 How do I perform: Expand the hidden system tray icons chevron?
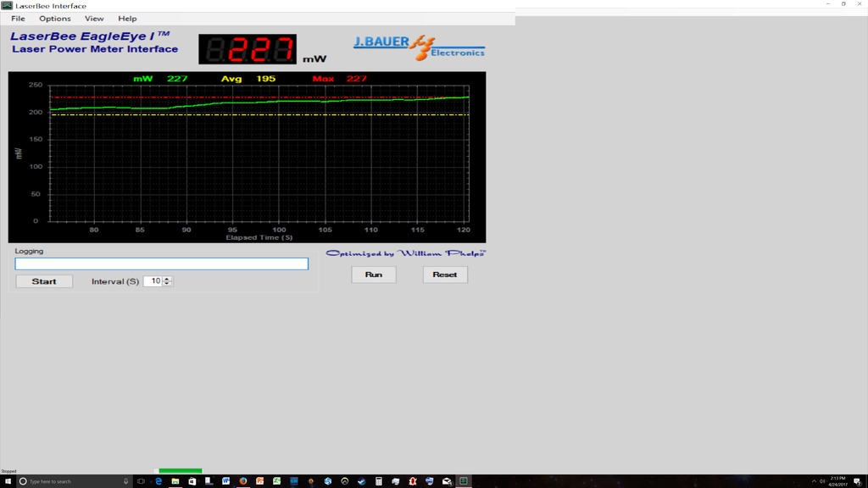tap(814, 481)
